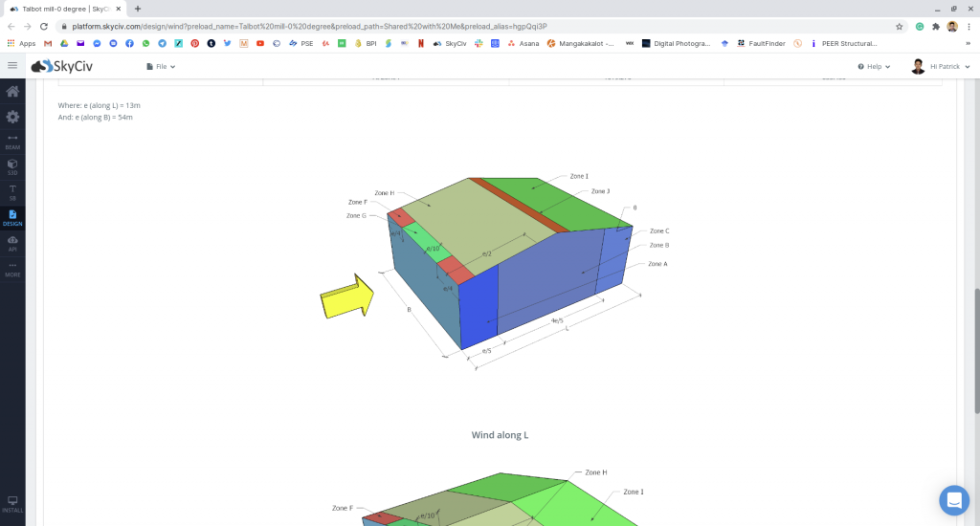Expand the File dropdown menu
Screen dimensions: 980x526
(x=161, y=67)
